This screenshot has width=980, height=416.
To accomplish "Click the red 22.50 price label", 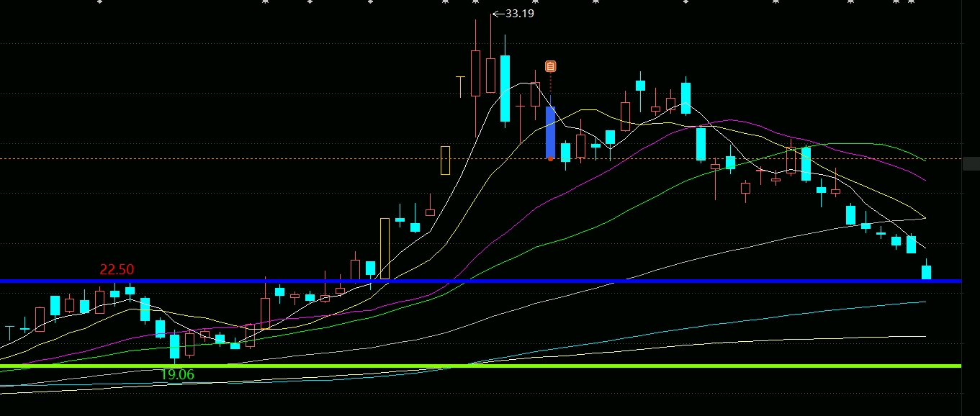I will point(117,269).
